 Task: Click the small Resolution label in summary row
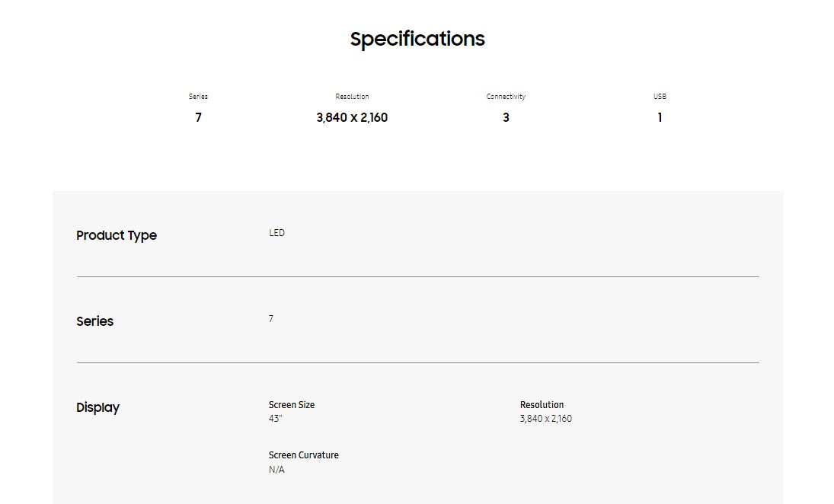(x=352, y=97)
